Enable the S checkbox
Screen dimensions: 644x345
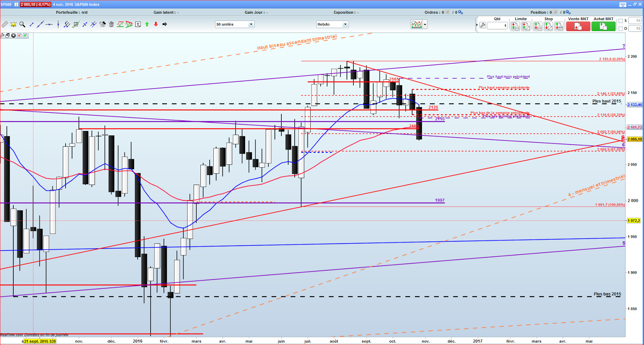pos(621,21)
